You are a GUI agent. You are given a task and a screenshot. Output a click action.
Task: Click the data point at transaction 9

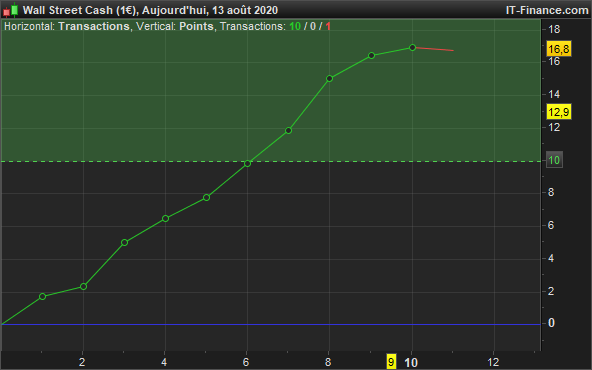click(371, 56)
